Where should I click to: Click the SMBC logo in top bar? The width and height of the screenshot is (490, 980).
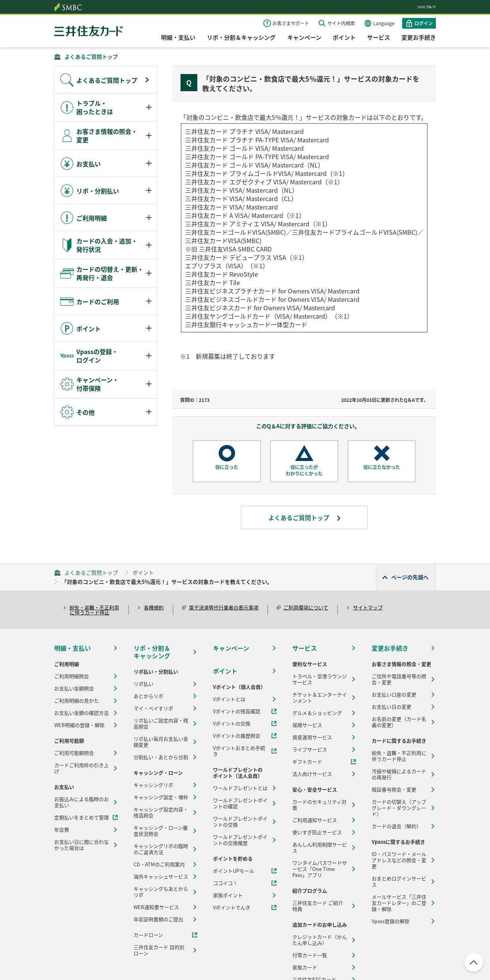click(x=68, y=7)
